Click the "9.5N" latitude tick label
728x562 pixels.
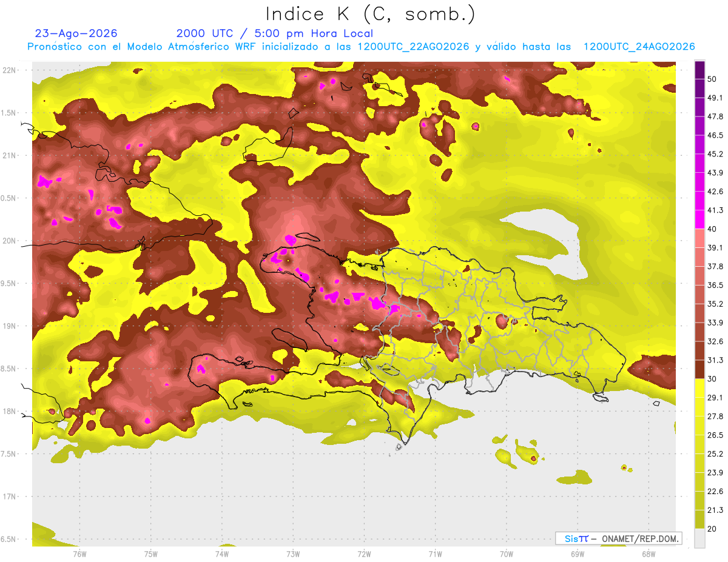point(9,284)
